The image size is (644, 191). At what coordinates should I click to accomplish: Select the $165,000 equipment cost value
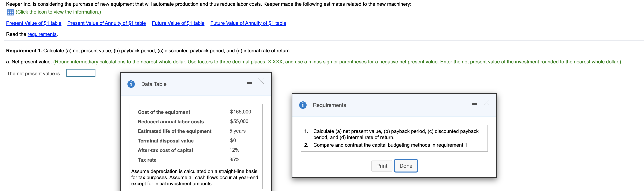coord(240,112)
